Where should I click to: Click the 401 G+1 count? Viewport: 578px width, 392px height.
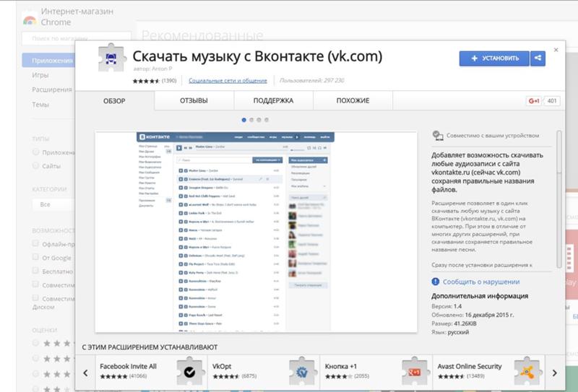(552, 101)
